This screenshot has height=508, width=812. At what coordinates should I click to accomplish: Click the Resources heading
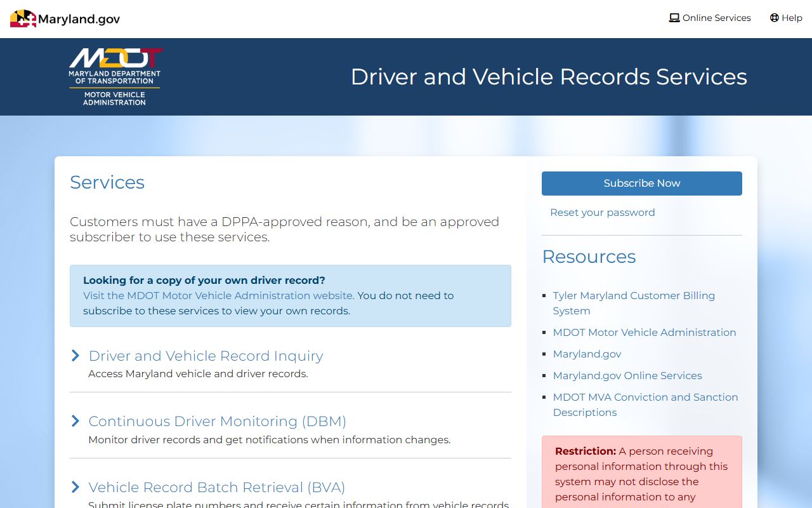pos(589,257)
